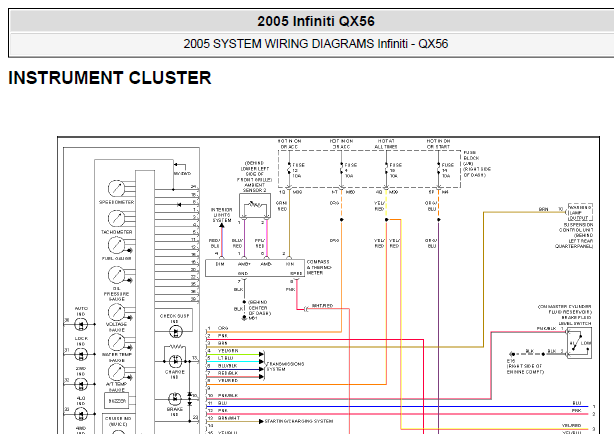Click the CHECK SUSP indicator LED symbol
The width and height of the screenshot is (614, 434).
pyautogui.click(x=175, y=332)
